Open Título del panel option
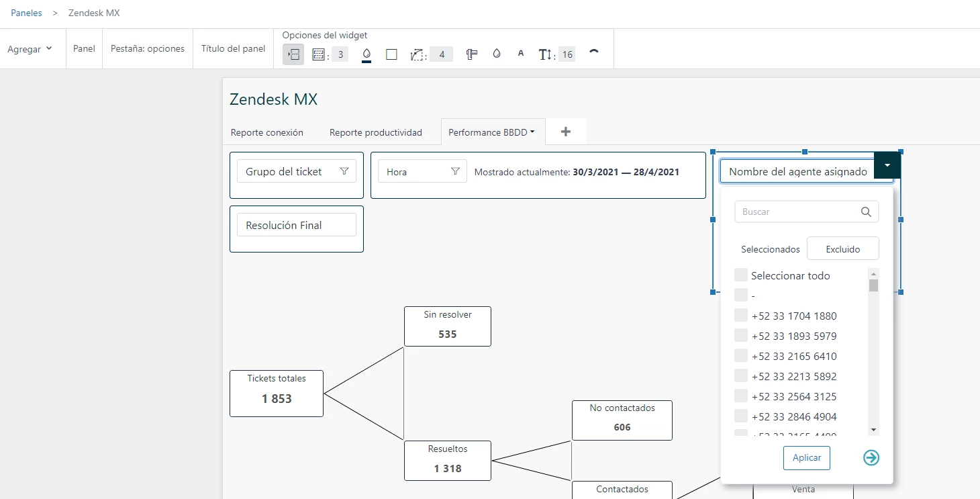 (x=233, y=48)
